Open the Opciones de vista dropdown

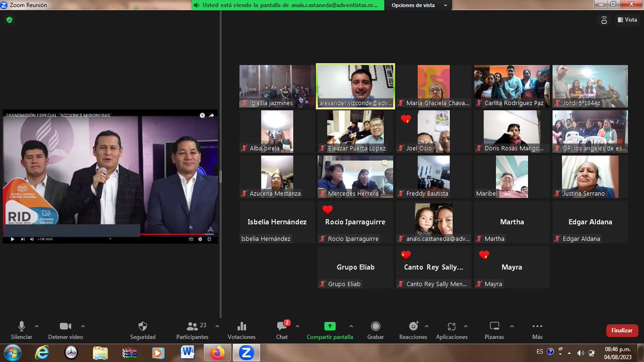(x=419, y=5)
